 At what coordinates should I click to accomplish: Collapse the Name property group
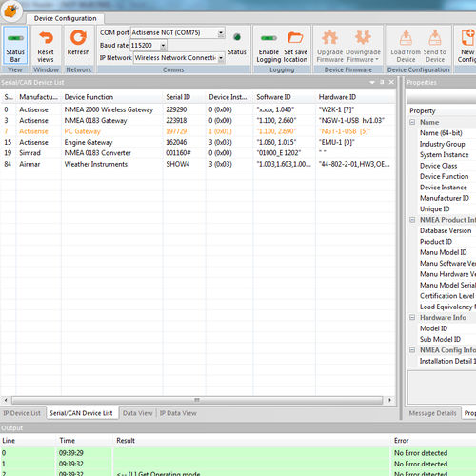click(412, 122)
